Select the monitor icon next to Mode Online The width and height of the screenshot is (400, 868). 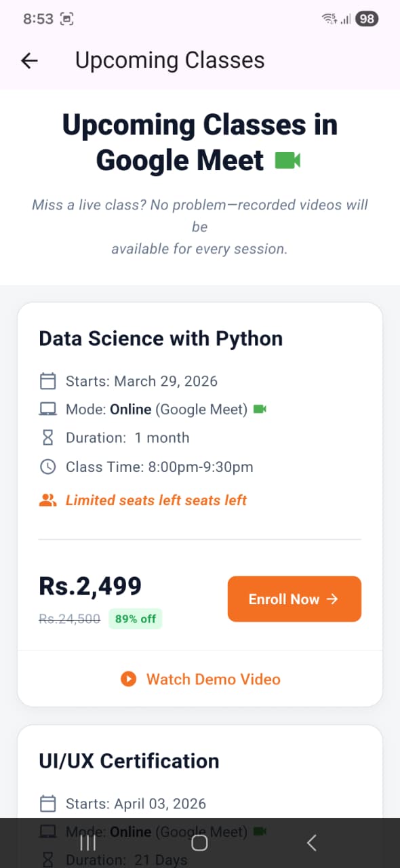(x=47, y=408)
